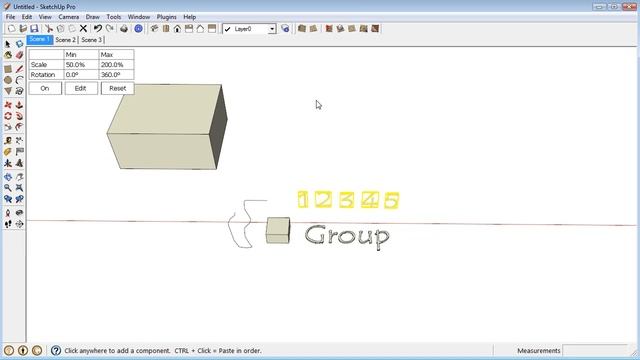This screenshot has height=360, width=640.
Task: Toggle the On button in plugin panel
Action: 45,88
